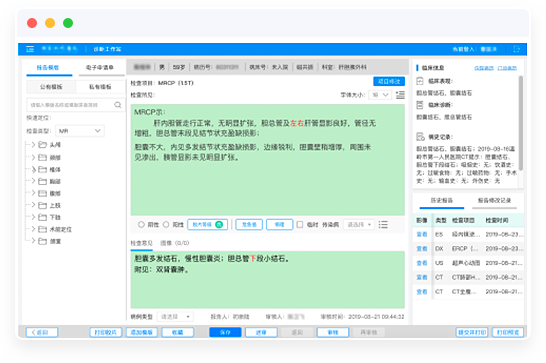546x363 pixels.
Task: Click the folder icon of 上肢
Action: [42, 205]
